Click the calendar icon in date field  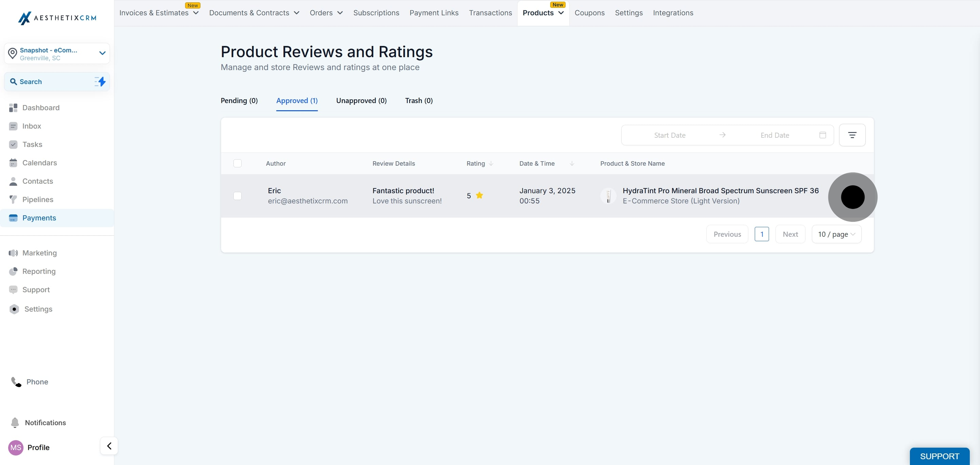point(822,135)
